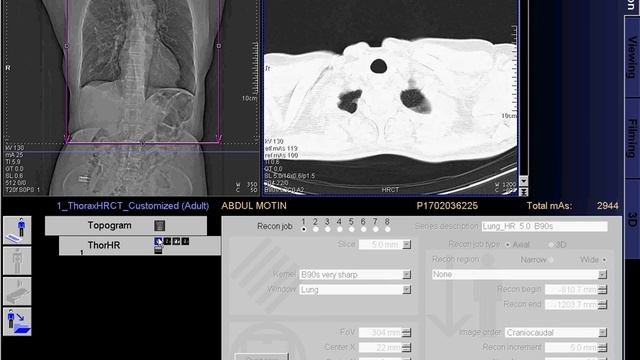Select the third recon job icon on ThorHR
640x360 pixels.
176,241
